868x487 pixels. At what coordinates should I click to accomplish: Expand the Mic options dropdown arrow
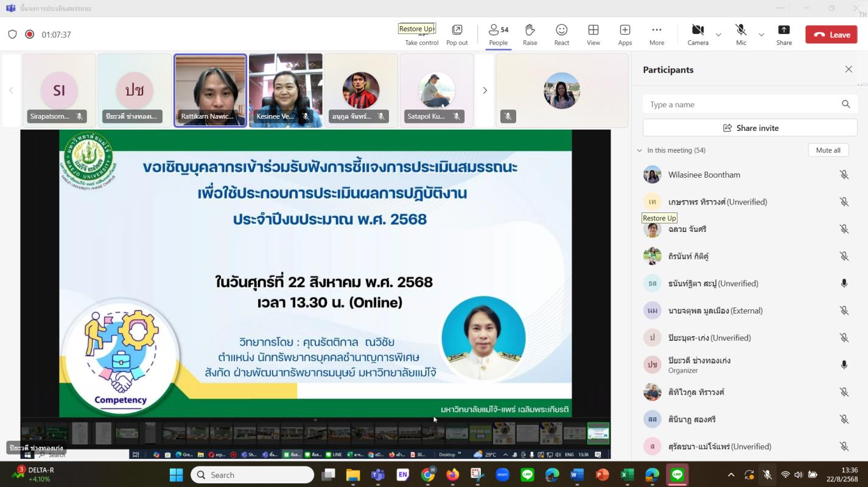pyautogui.click(x=761, y=35)
